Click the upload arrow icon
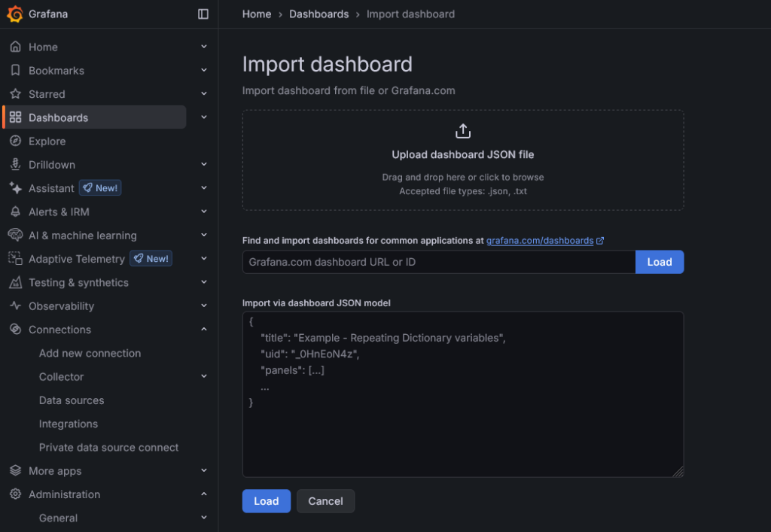Image resolution: width=771 pixels, height=532 pixels. tap(463, 131)
